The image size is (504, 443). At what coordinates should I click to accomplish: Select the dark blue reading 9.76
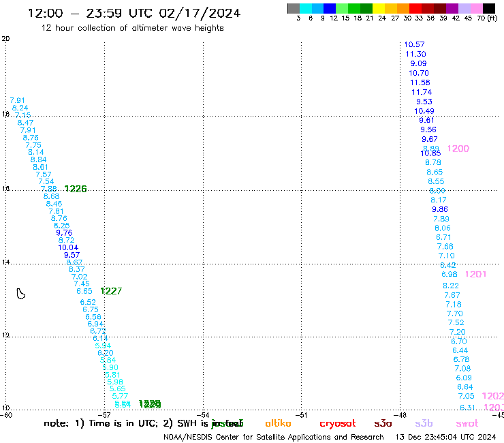pyautogui.click(x=64, y=233)
